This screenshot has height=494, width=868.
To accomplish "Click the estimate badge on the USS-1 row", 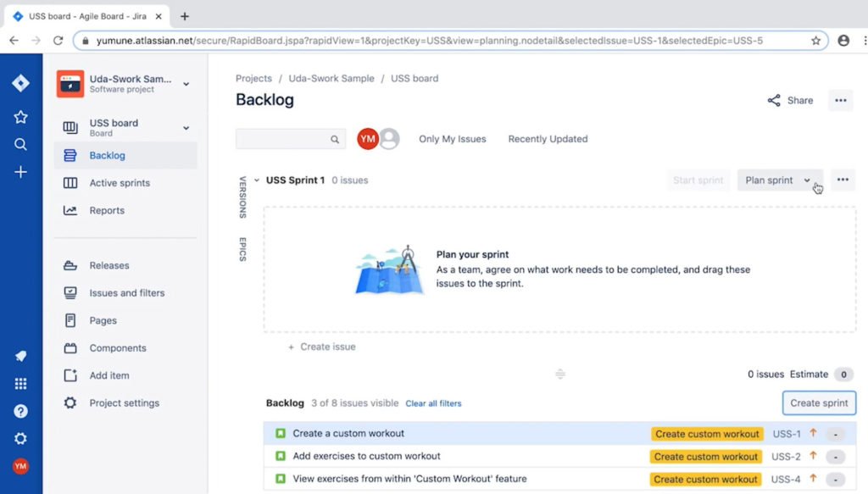I will click(x=835, y=434).
